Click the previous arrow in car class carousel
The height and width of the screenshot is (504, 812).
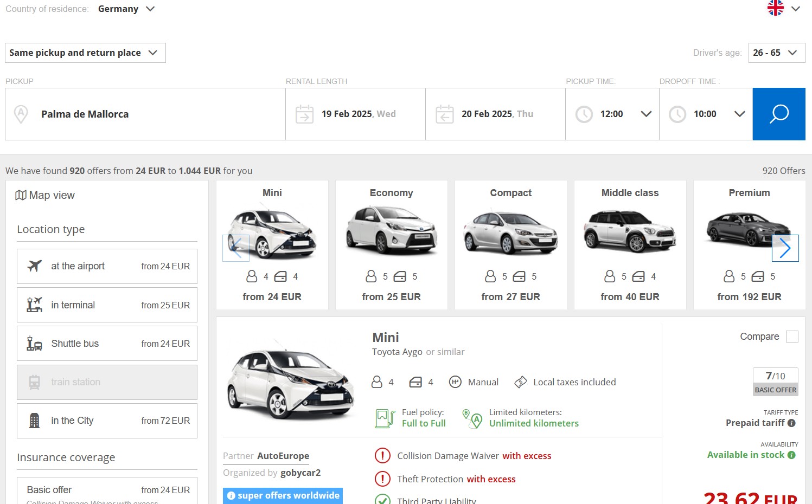point(236,248)
